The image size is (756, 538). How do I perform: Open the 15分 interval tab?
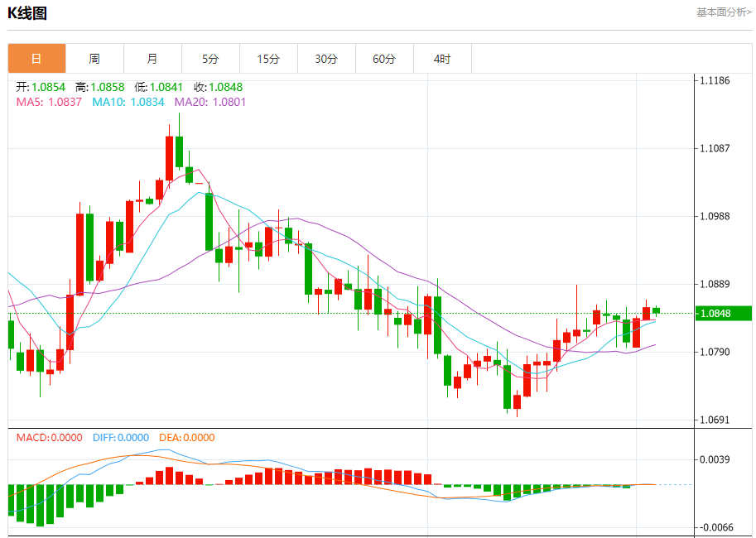(268, 59)
